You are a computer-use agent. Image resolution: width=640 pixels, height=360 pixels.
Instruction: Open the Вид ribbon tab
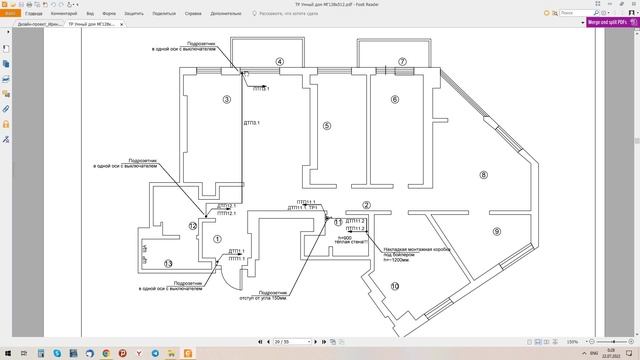90,13
